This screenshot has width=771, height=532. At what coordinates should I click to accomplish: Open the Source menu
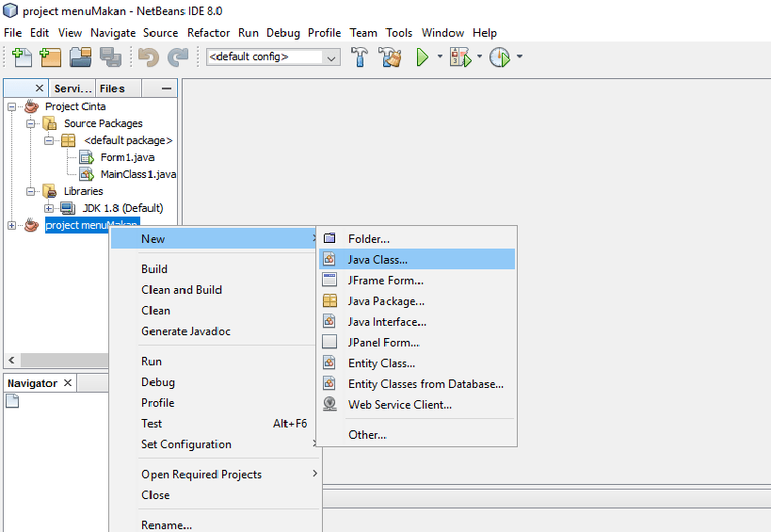(160, 33)
